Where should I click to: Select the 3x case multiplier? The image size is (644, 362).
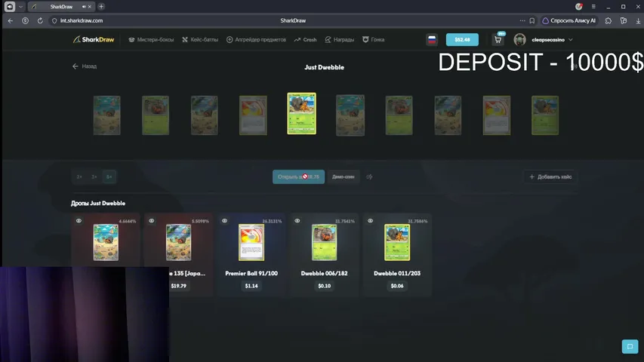click(94, 177)
